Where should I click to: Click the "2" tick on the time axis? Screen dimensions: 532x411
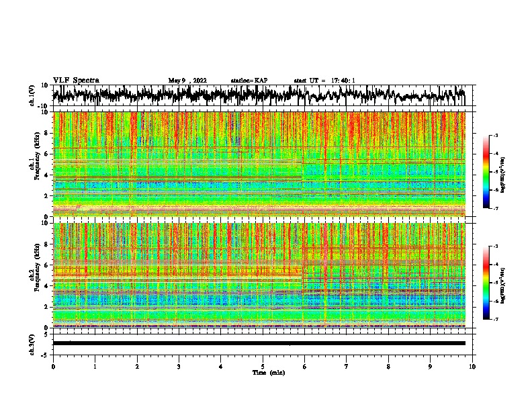(x=137, y=367)
